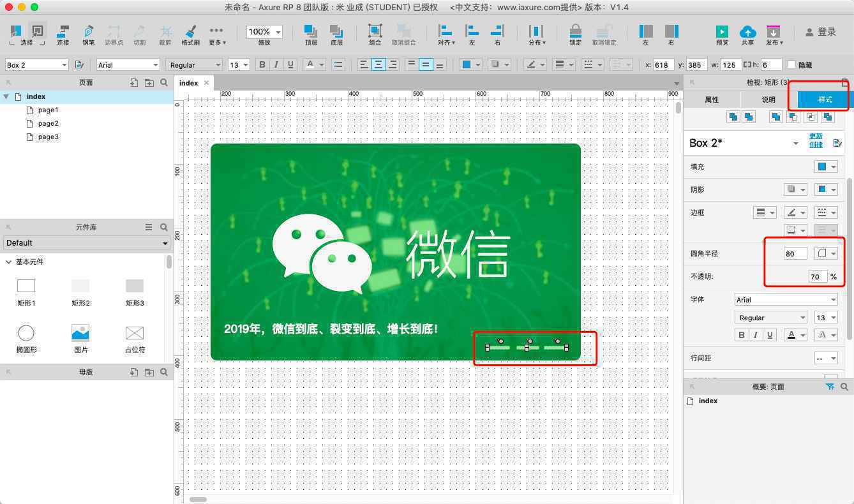Open the Default library dropdown

point(87,242)
